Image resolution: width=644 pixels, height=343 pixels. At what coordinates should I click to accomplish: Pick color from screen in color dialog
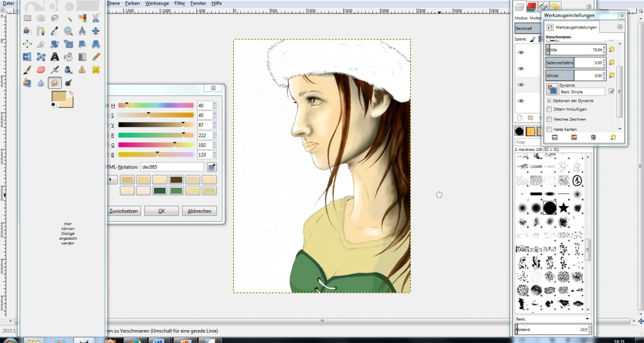point(212,167)
